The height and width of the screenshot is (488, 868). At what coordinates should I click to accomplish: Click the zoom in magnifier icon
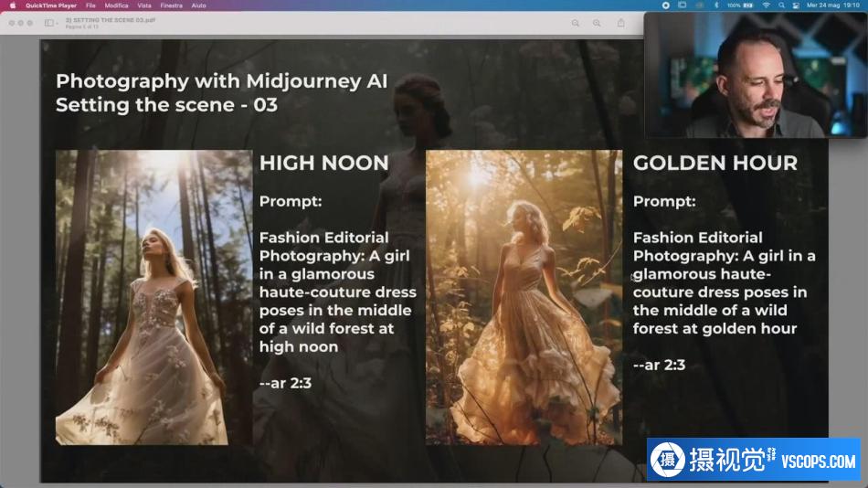point(597,23)
